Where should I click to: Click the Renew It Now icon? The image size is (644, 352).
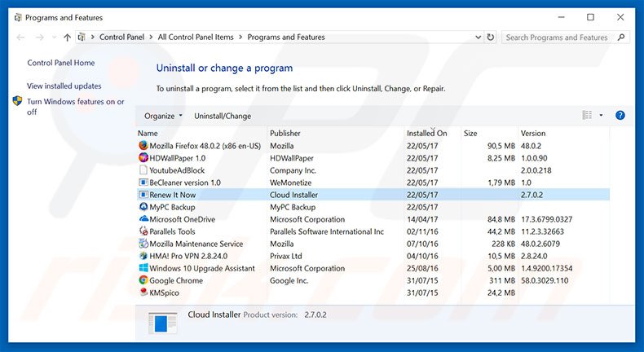(143, 195)
